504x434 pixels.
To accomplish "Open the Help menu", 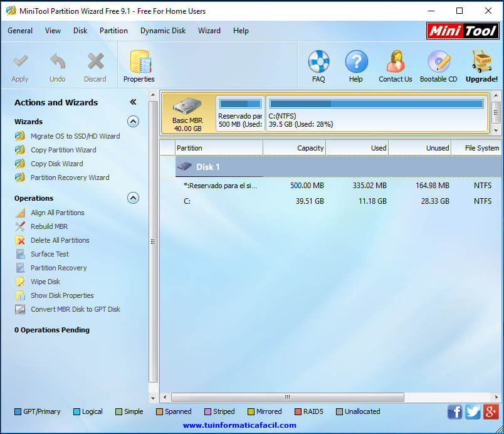I will coord(241,31).
